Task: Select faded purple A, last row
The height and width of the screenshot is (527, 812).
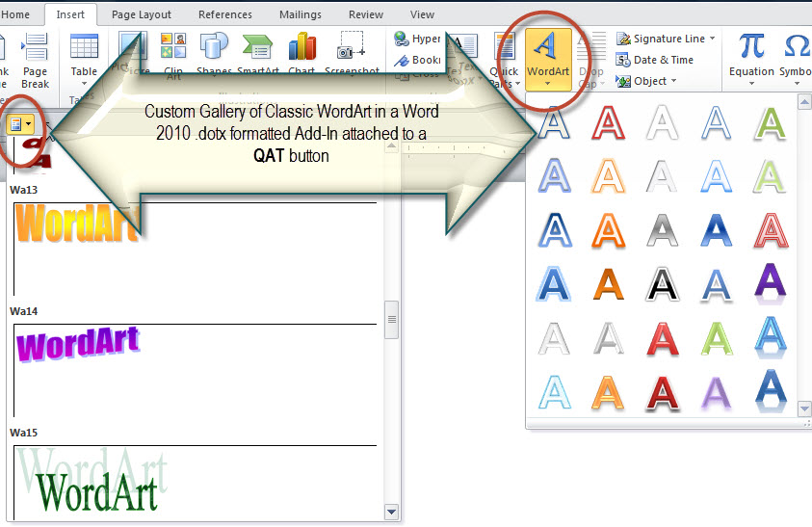Action: click(x=717, y=393)
